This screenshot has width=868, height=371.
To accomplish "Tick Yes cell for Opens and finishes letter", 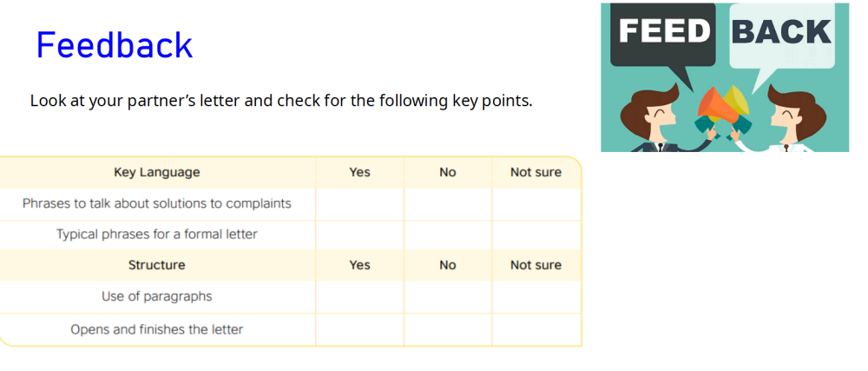I will tap(360, 330).
